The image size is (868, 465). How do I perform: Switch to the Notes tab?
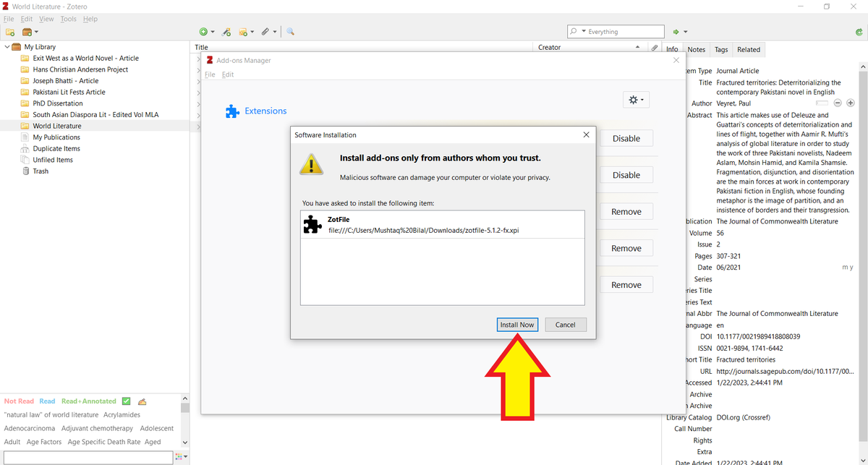click(697, 49)
